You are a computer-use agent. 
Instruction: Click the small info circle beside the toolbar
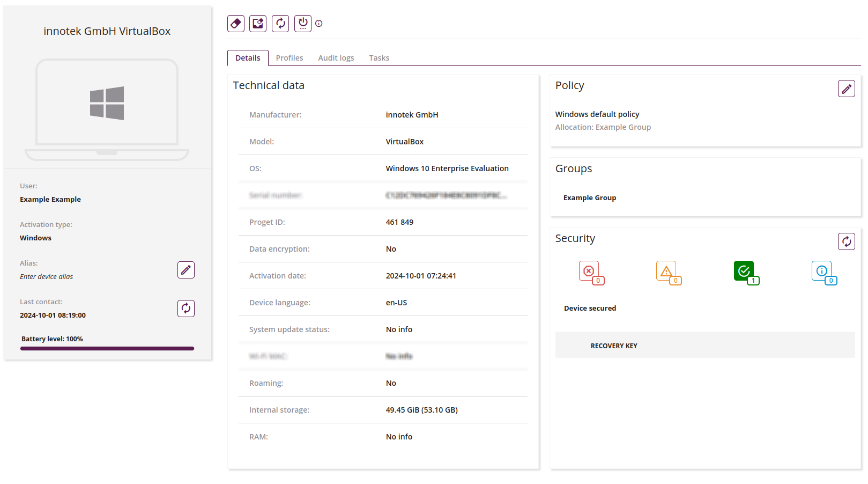(319, 24)
